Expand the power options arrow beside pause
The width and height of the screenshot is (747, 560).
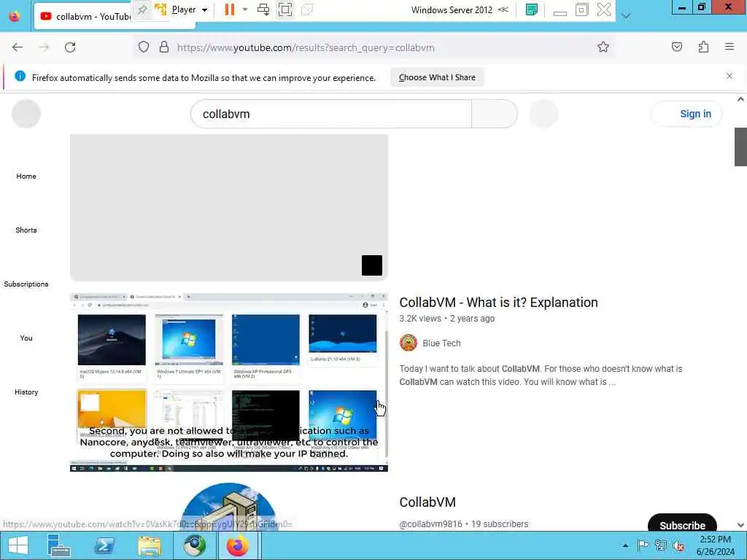tap(245, 9)
